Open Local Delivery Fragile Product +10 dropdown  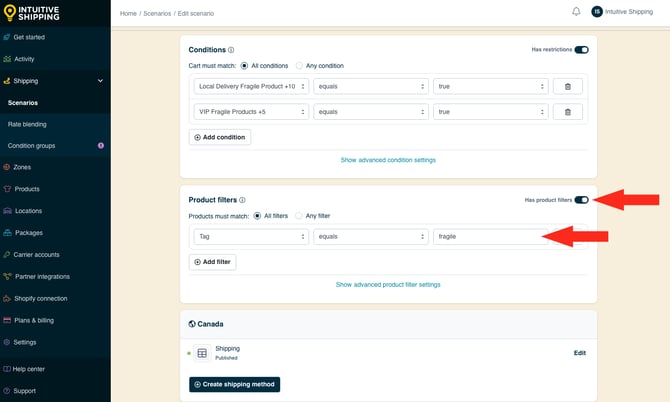click(251, 86)
